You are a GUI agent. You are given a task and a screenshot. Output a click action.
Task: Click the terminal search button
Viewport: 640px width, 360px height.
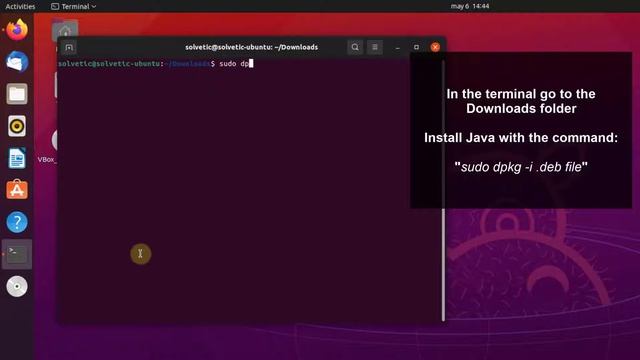pyautogui.click(x=355, y=47)
